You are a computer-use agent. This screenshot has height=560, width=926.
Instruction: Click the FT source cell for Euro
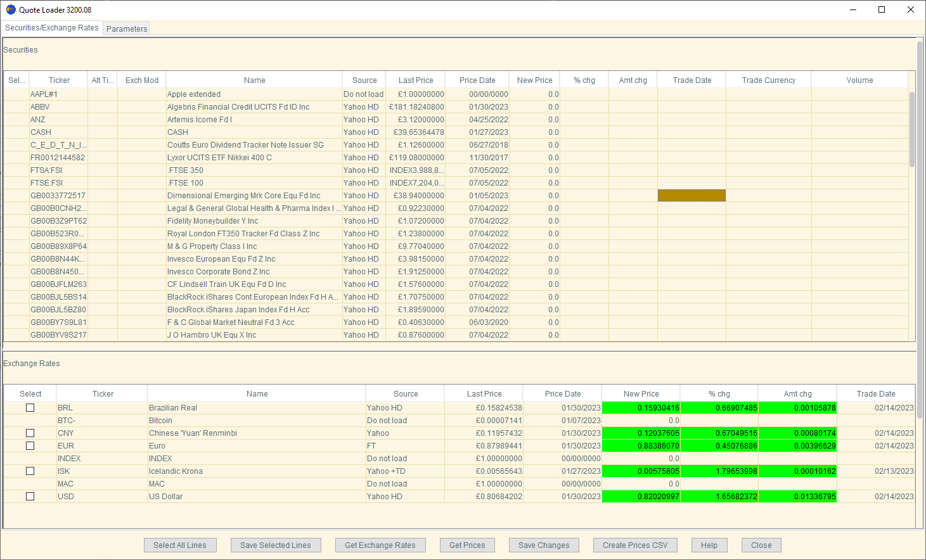pos(406,446)
